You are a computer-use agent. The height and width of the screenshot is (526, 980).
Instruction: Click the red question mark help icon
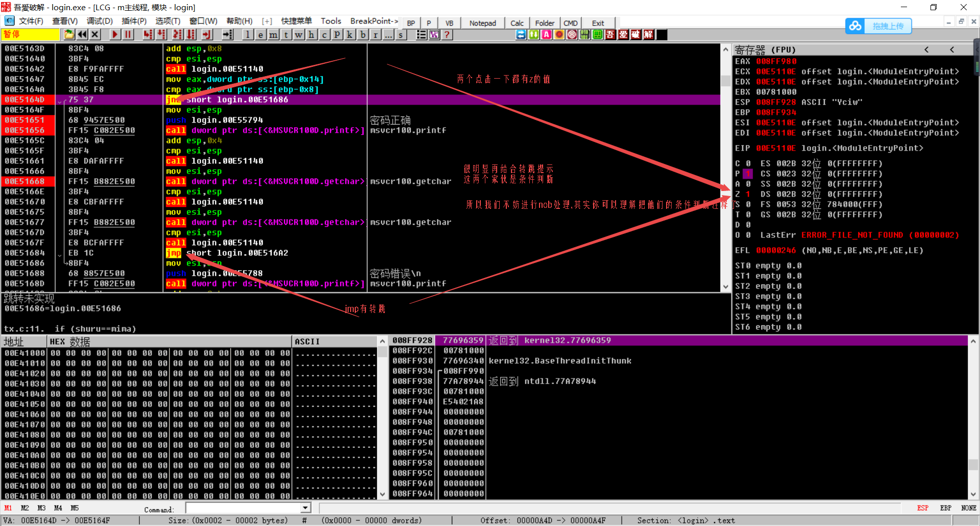(447, 35)
